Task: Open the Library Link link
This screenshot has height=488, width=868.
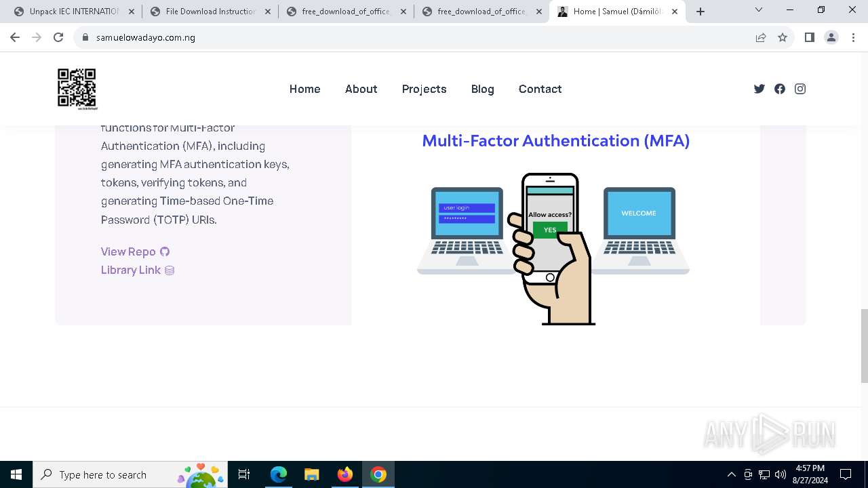Action: 138,270
